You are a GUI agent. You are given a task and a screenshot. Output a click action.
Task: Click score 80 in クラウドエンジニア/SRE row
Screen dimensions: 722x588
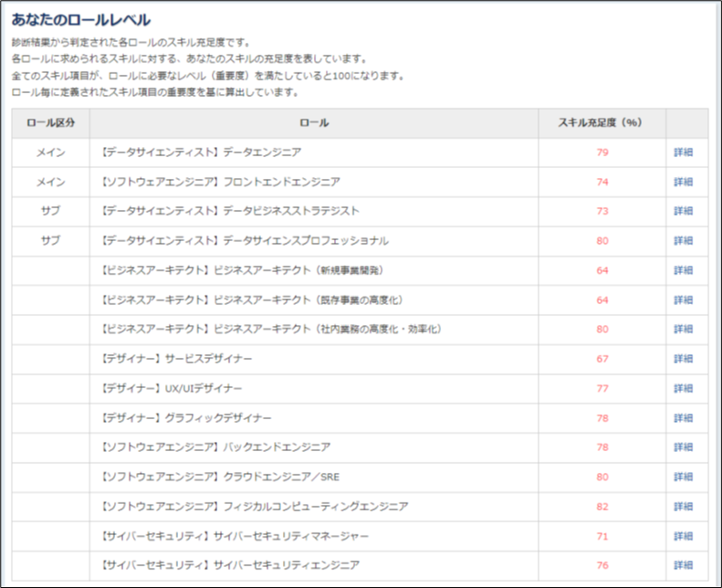click(x=602, y=477)
